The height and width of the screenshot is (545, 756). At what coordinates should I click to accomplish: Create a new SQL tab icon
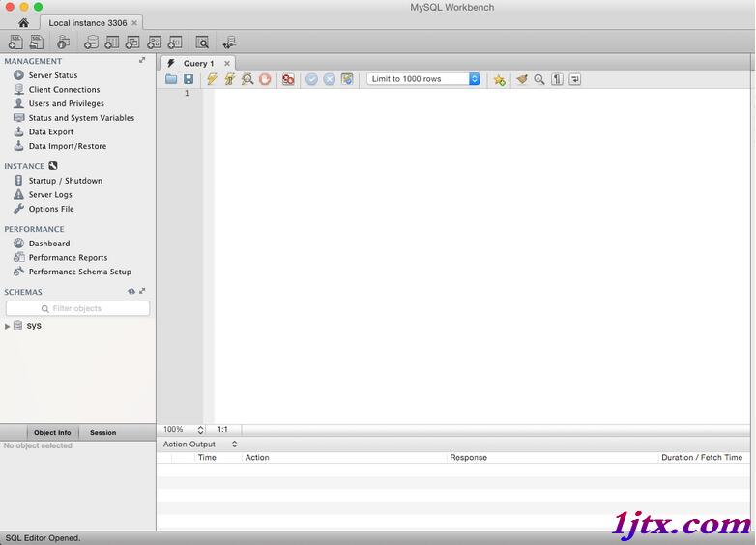(15, 43)
